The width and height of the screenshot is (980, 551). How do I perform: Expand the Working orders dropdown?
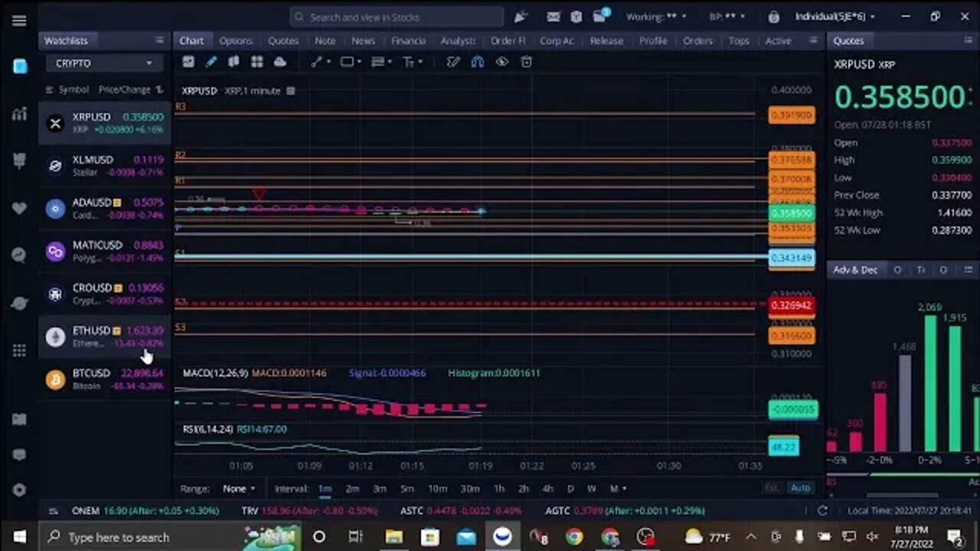point(656,17)
